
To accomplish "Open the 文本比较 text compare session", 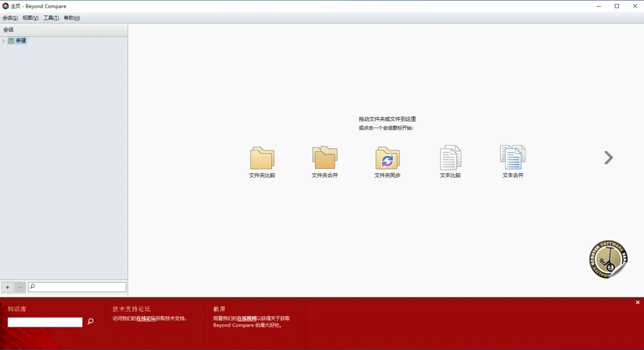I will 450,162.
